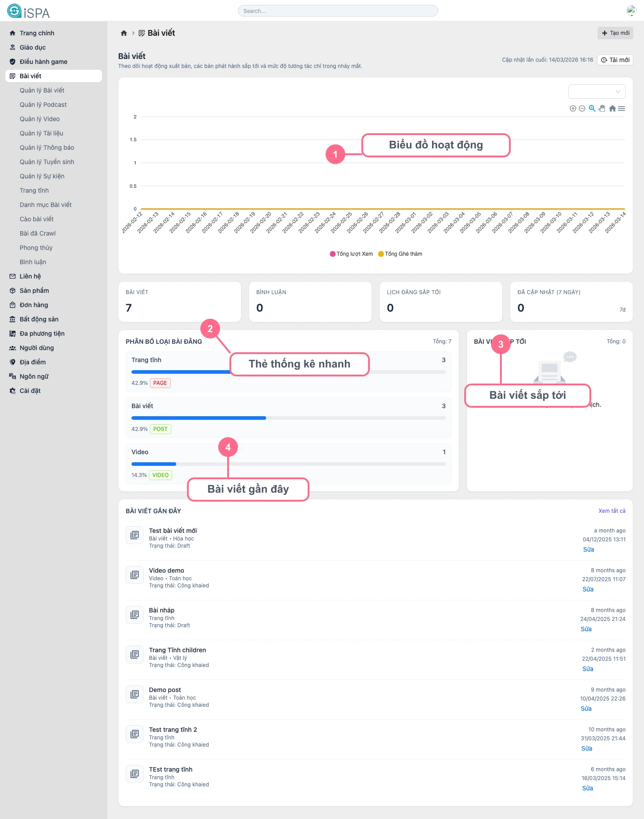Click Sửa for Video demo post
Image resolution: width=644 pixels, height=819 pixels.
pos(588,589)
